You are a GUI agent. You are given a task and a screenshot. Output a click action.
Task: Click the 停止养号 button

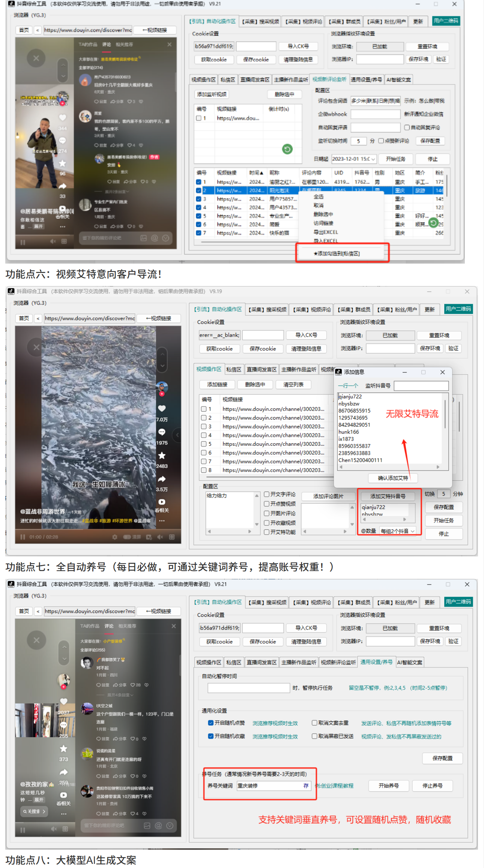(x=433, y=786)
